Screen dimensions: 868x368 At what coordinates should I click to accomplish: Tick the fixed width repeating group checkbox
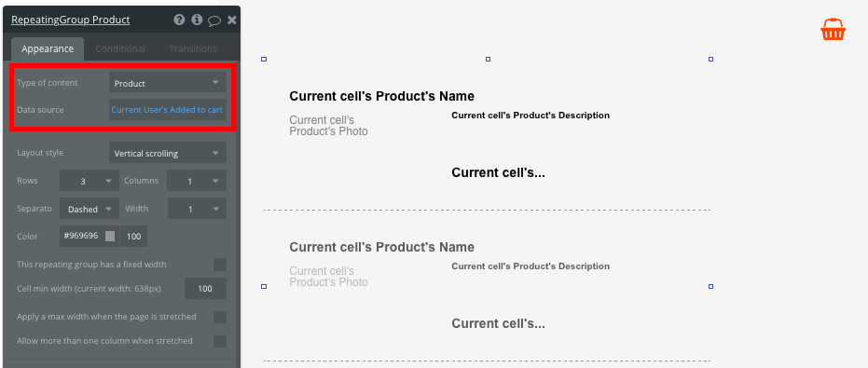(x=220, y=265)
